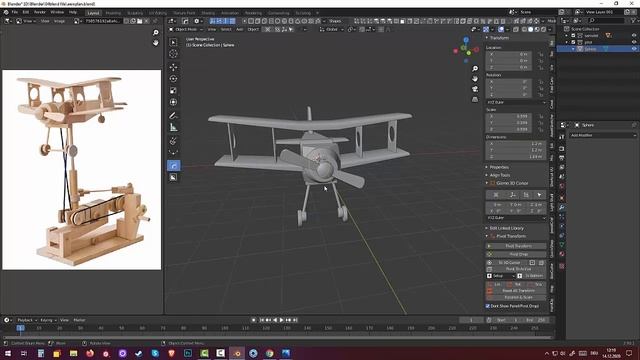This screenshot has width=640, height=360.
Task: Toggle lock on Scale X
Action: tap(541, 116)
